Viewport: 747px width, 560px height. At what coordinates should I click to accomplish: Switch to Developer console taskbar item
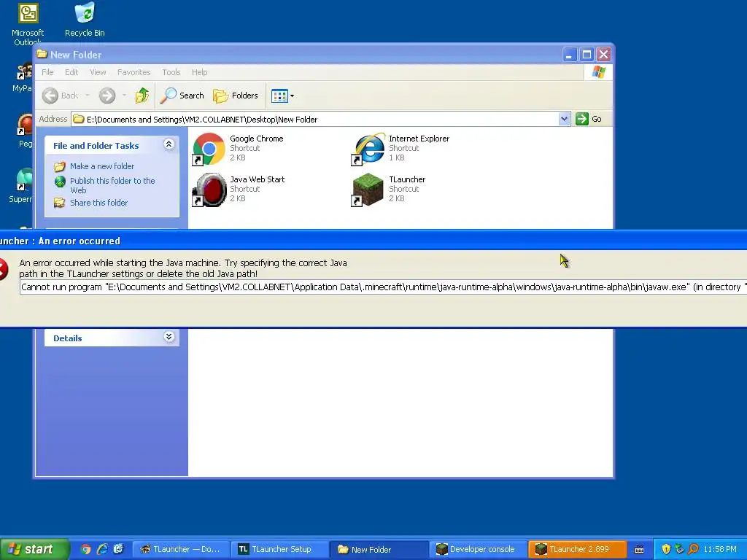pyautogui.click(x=479, y=550)
